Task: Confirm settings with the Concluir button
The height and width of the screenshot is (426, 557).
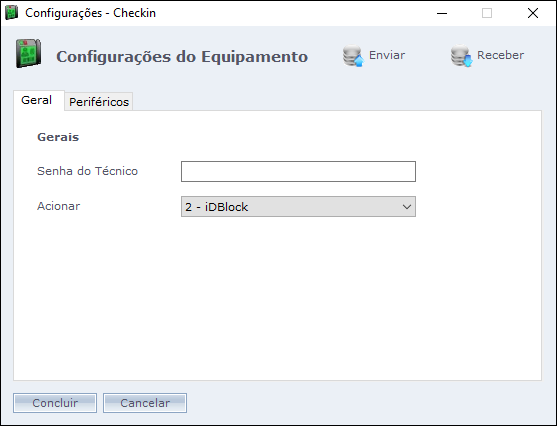Action: pyautogui.click(x=55, y=403)
